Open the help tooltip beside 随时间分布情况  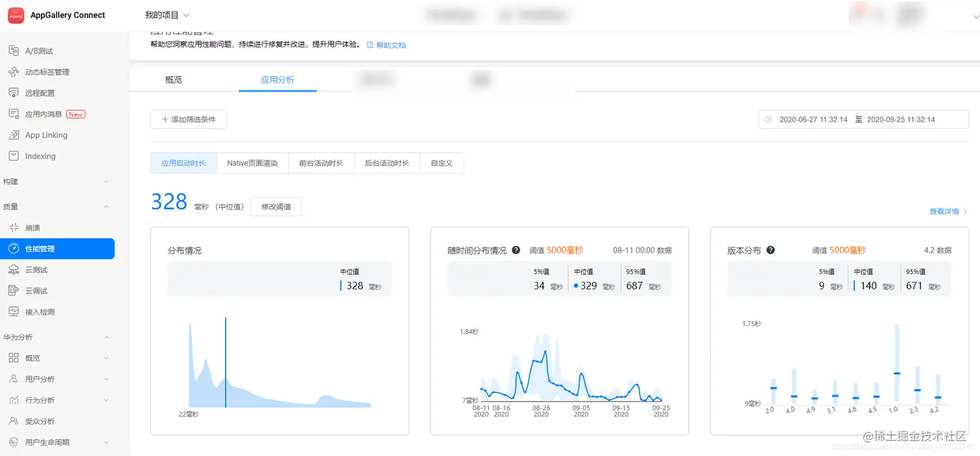click(x=515, y=249)
